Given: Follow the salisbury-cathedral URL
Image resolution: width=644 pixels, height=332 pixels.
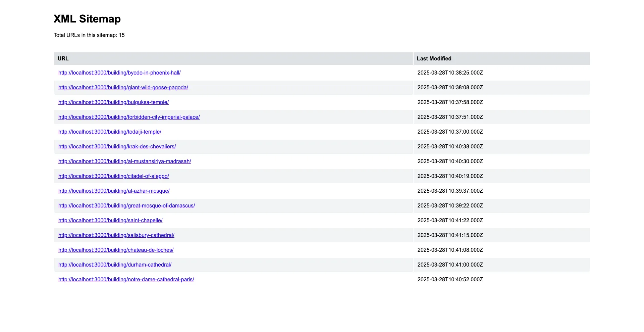Looking at the screenshot, I should coord(116,235).
